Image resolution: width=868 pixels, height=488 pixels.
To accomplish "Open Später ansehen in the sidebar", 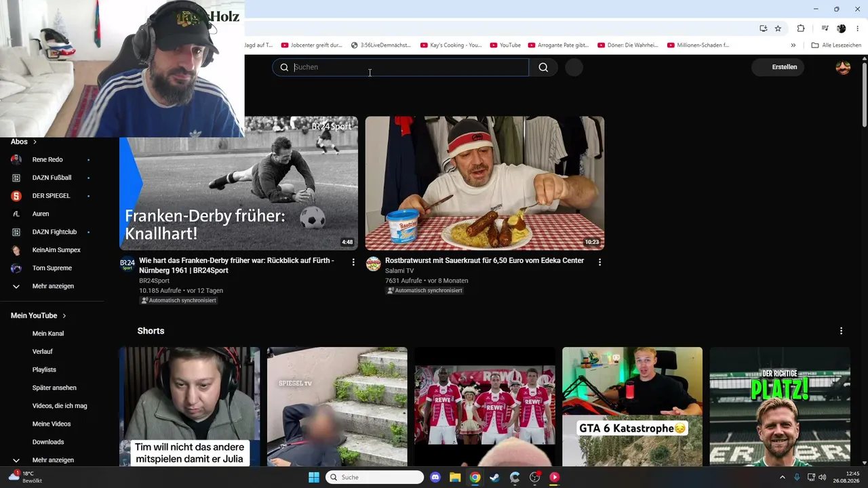I will pos(54,388).
